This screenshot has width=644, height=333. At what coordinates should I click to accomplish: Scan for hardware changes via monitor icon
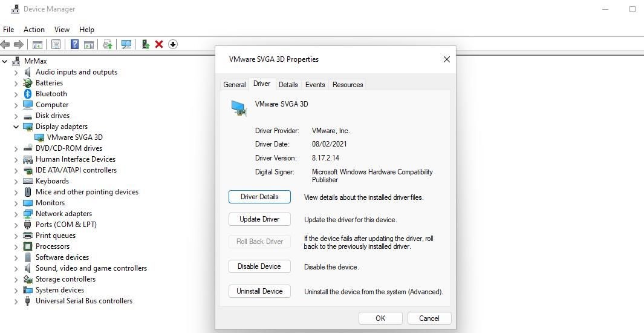click(126, 44)
